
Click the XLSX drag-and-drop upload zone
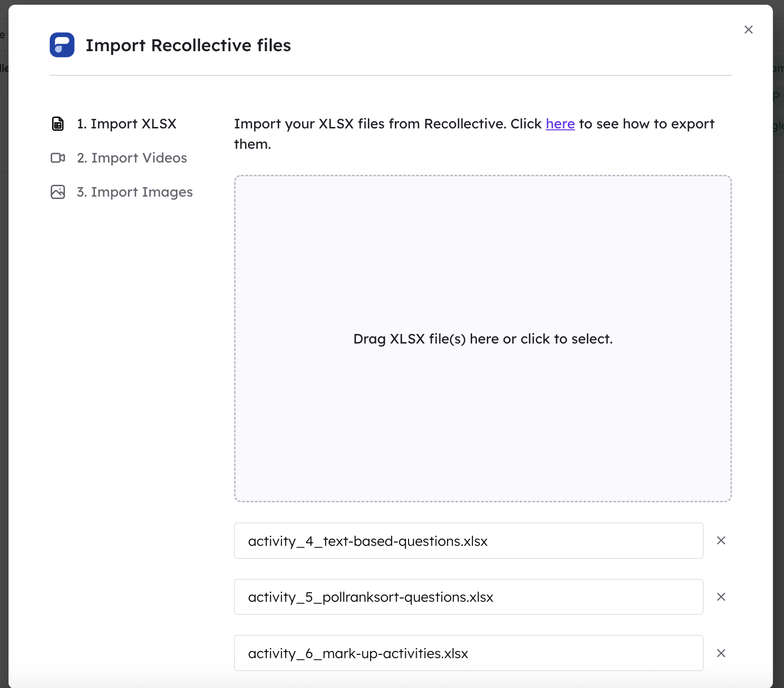point(483,339)
